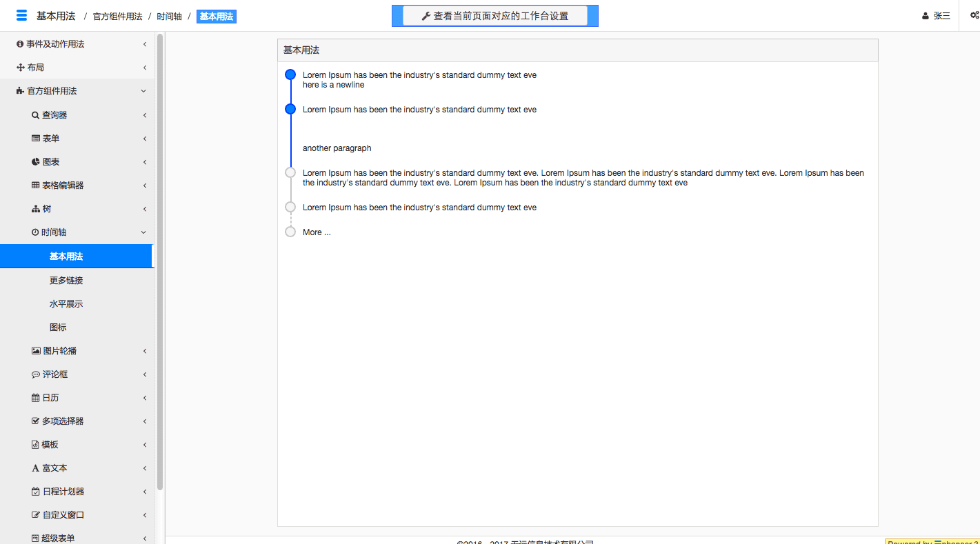Click the 图表 pie chart icon
Viewport: 980px width, 544px height.
tap(35, 162)
